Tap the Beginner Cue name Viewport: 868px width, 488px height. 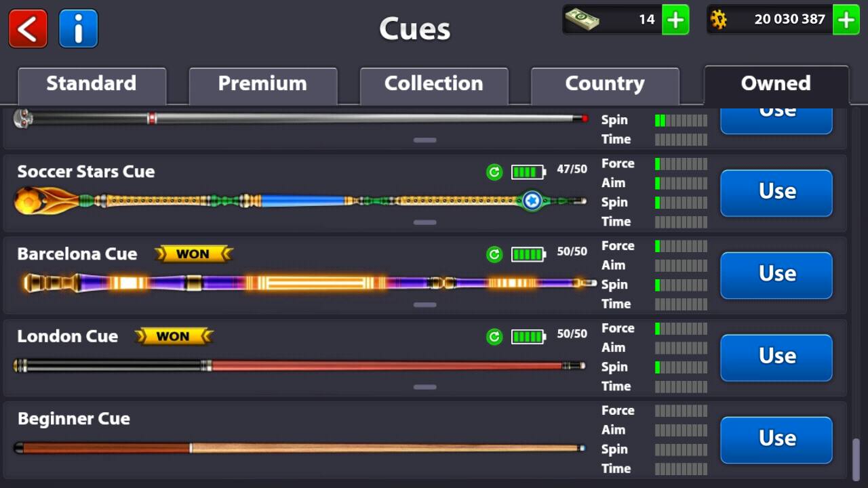74,419
